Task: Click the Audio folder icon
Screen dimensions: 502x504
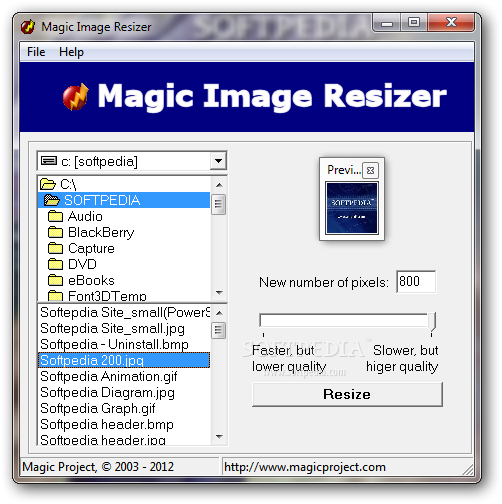Action: pyautogui.click(x=55, y=216)
